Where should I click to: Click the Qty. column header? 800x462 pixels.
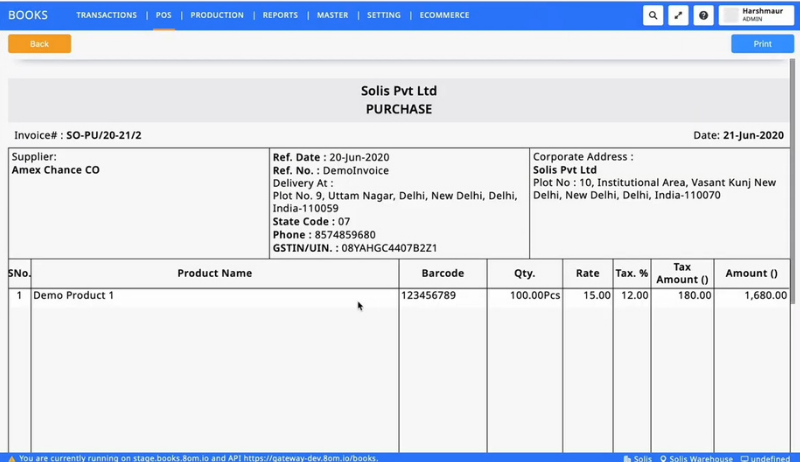525,273
